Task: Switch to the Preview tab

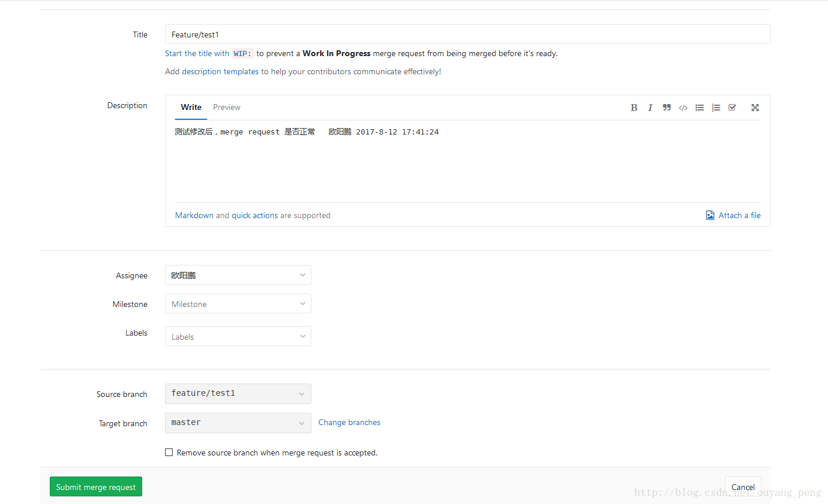Action: coord(226,108)
